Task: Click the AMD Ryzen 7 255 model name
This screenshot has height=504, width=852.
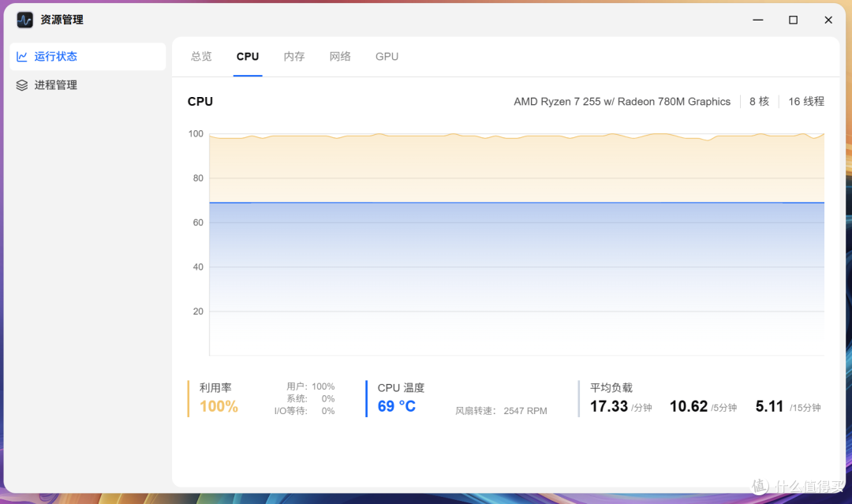Action: point(622,102)
